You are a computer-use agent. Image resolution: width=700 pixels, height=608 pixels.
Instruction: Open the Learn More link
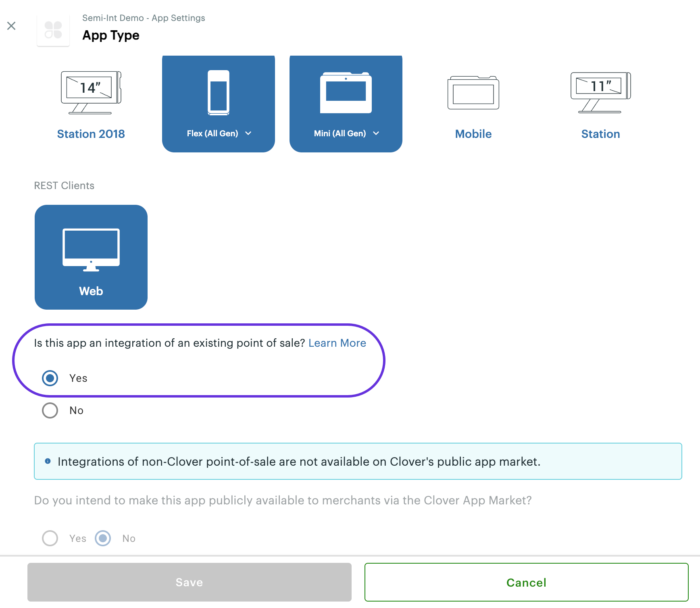[337, 343]
